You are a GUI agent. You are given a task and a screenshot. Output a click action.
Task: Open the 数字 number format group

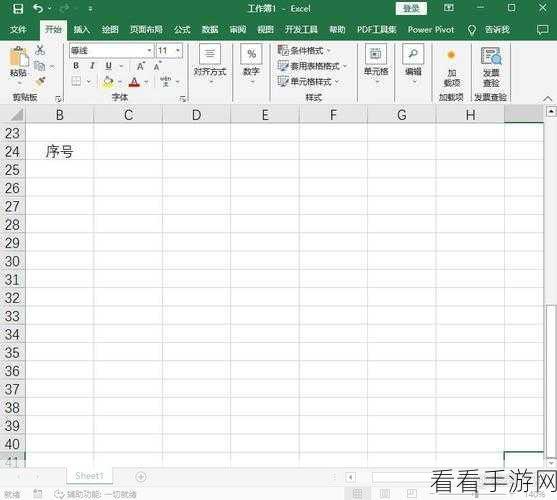pos(252,65)
